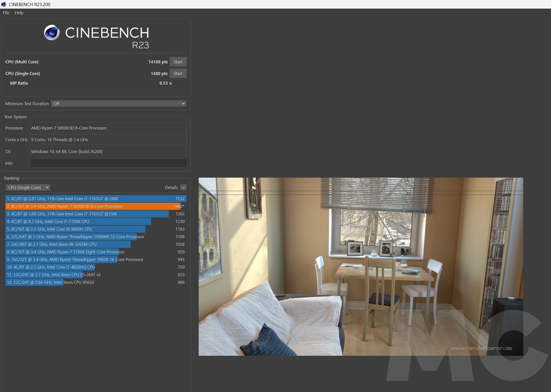Click the 14108 pts multi core score
The height and width of the screenshot is (392, 551).
click(x=158, y=62)
